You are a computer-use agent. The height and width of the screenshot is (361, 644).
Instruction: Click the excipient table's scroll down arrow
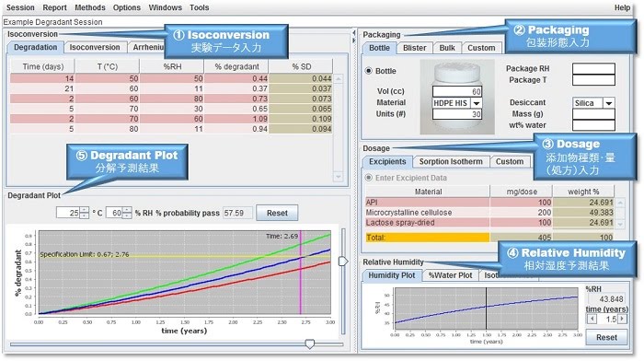point(620,224)
